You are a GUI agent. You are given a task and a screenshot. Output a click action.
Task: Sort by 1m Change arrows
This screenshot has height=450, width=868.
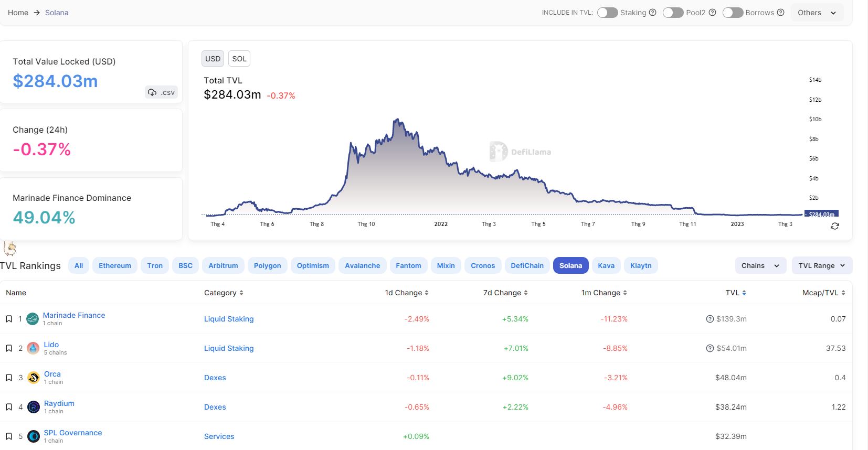625,293
